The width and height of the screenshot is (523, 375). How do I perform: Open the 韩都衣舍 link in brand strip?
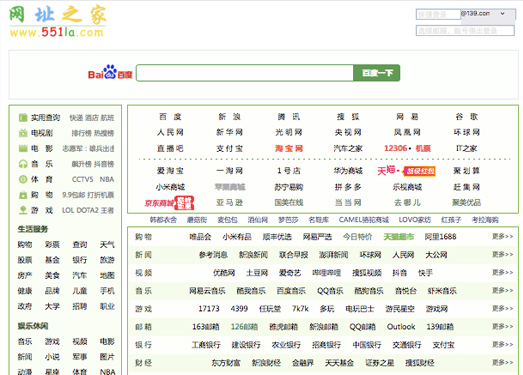163,220
